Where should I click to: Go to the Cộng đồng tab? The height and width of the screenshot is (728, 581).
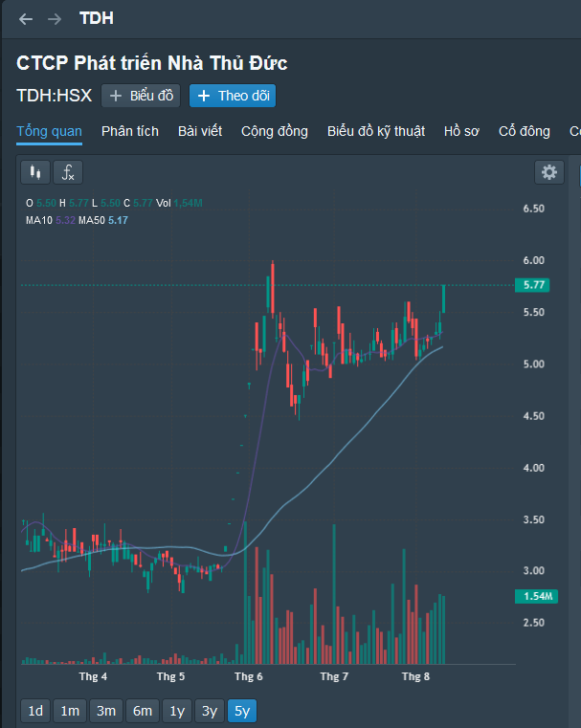[x=275, y=131]
